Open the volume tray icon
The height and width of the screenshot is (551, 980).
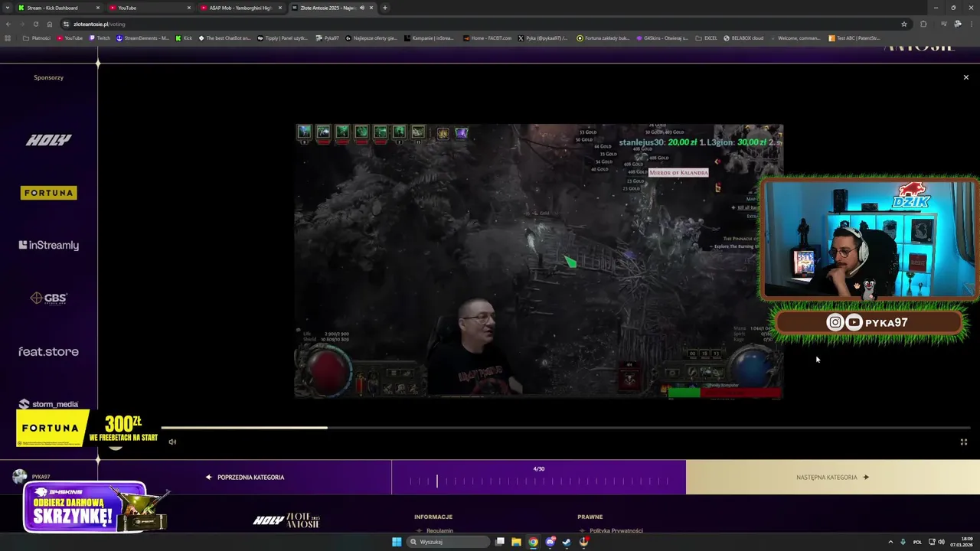941,542
